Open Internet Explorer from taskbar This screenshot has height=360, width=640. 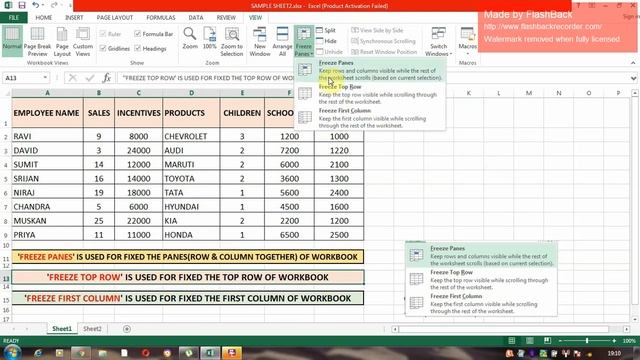[38, 353]
